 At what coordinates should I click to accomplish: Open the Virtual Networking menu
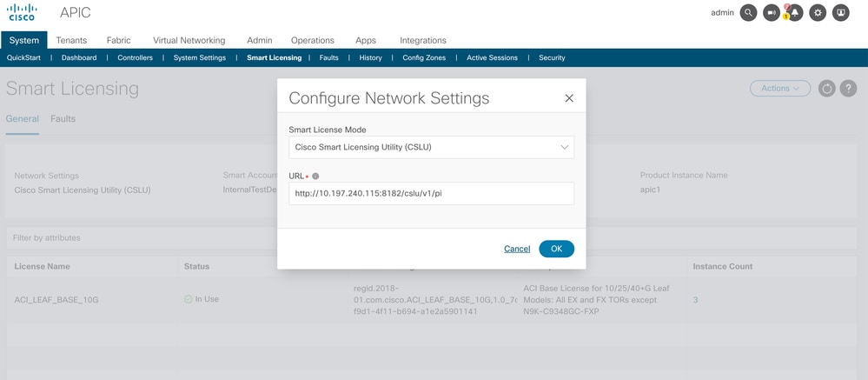click(x=189, y=41)
